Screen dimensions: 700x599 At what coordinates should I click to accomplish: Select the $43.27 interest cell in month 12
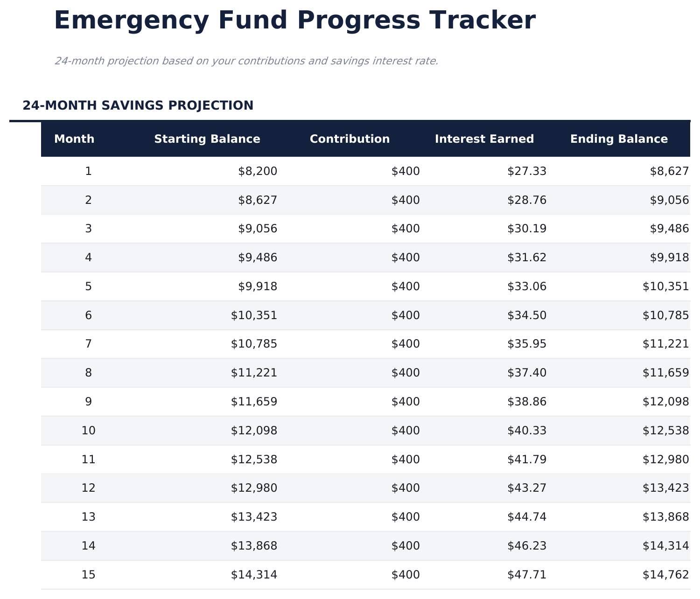(527, 488)
